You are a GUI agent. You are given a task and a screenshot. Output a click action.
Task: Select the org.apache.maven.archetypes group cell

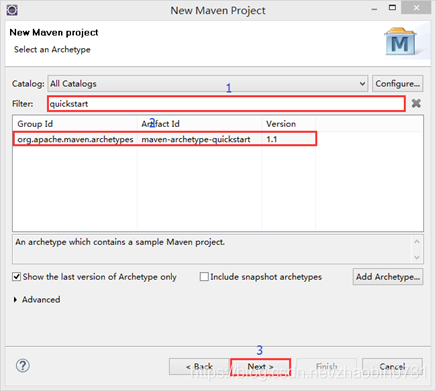point(75,139)
